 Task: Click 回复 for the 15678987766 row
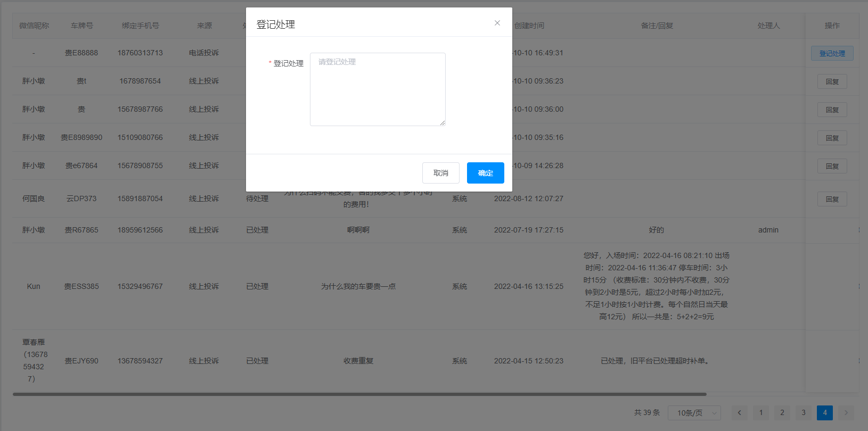pos(832,110)
